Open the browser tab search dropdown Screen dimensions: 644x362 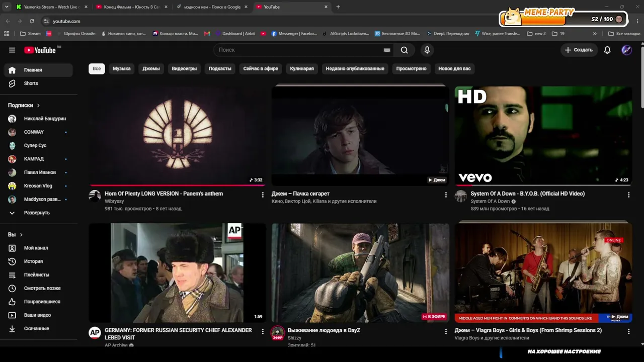coord(7,7)
